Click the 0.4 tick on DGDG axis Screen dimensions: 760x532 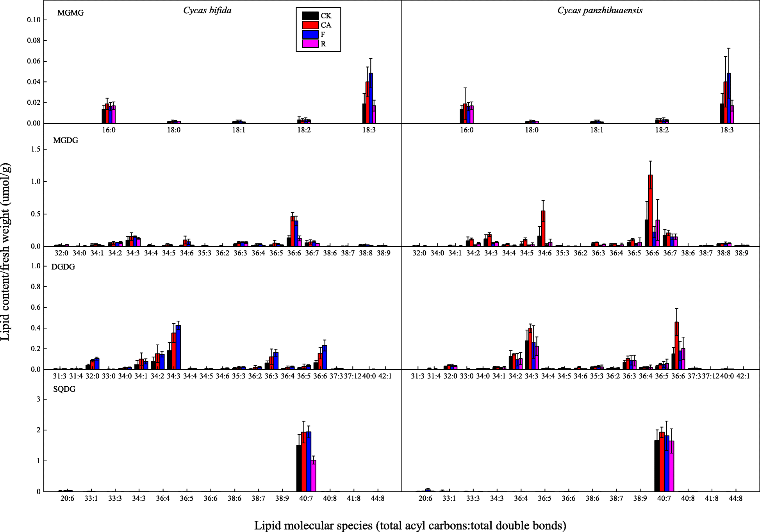(x=36, y=328)
